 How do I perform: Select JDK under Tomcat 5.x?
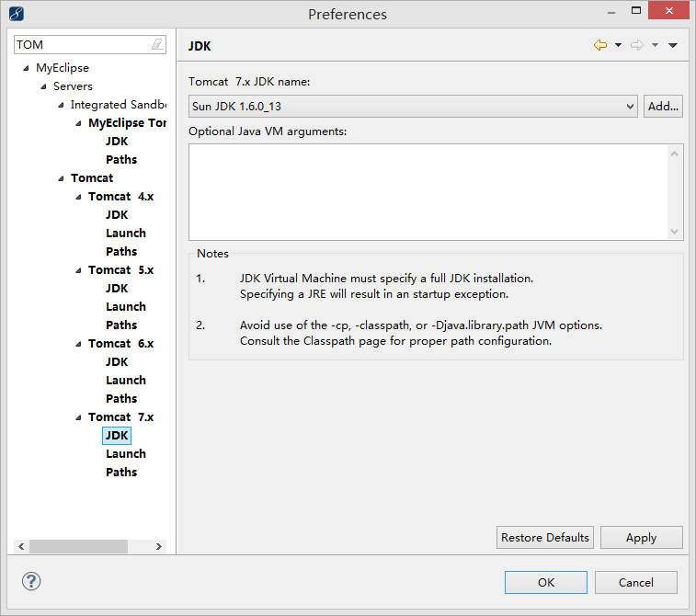(117, 289)
